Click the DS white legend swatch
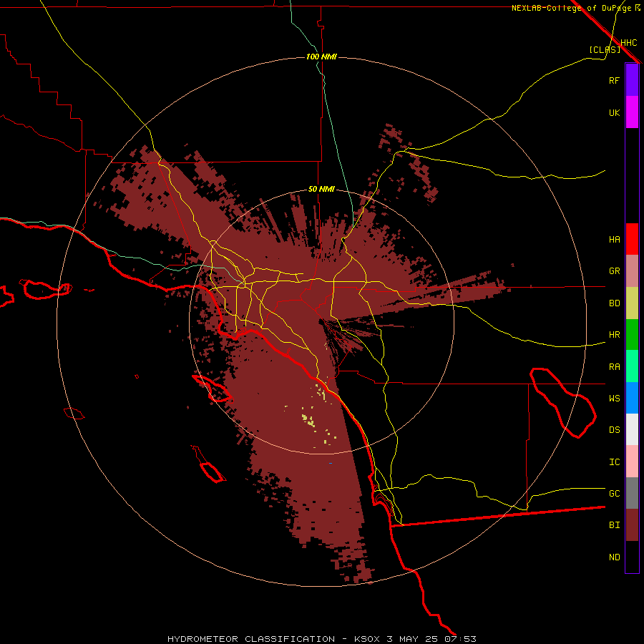Viewport: 644px width, 644px height. tap(632, 429)
